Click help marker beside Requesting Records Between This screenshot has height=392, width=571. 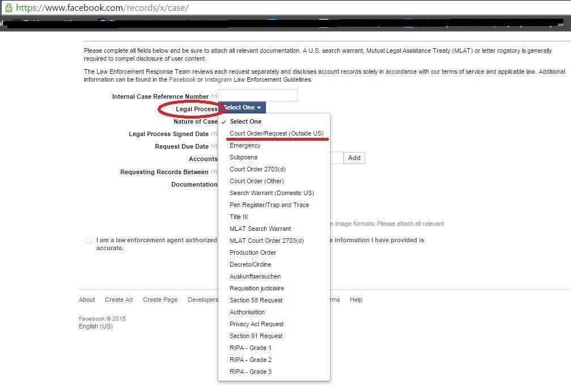tap(214, 172)
